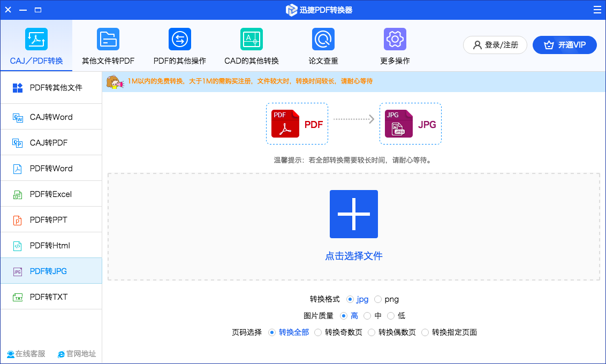606x364 pixels.
Task: Click the 在线客服 headset icon
Action: click(x=10, y=354)
